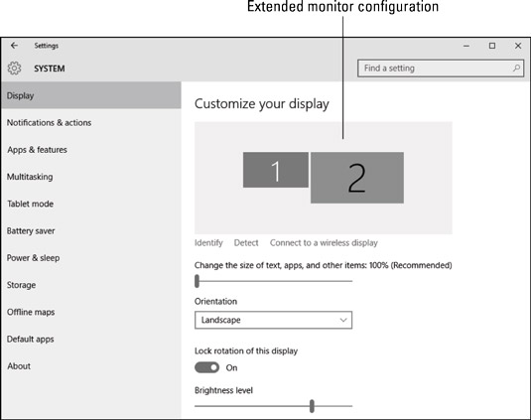531x420 pixels.
Task: Open Battery saver settings
Action: tap(90, 231)
